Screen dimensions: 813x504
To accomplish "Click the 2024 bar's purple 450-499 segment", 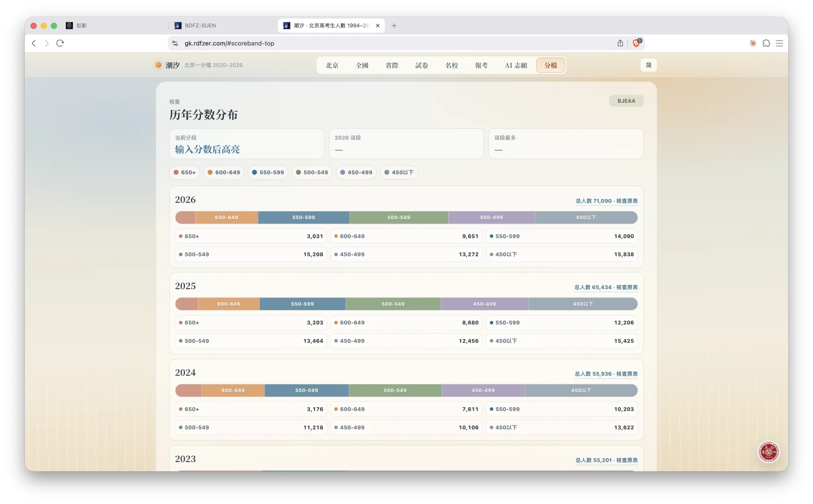I will coord(483,390).
